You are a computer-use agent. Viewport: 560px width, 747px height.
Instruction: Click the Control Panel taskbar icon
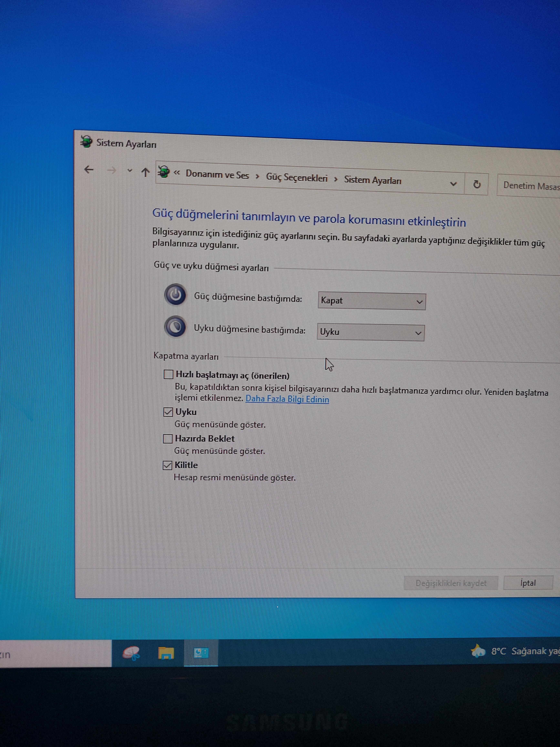pyautogui.click(x=201, y=653)
